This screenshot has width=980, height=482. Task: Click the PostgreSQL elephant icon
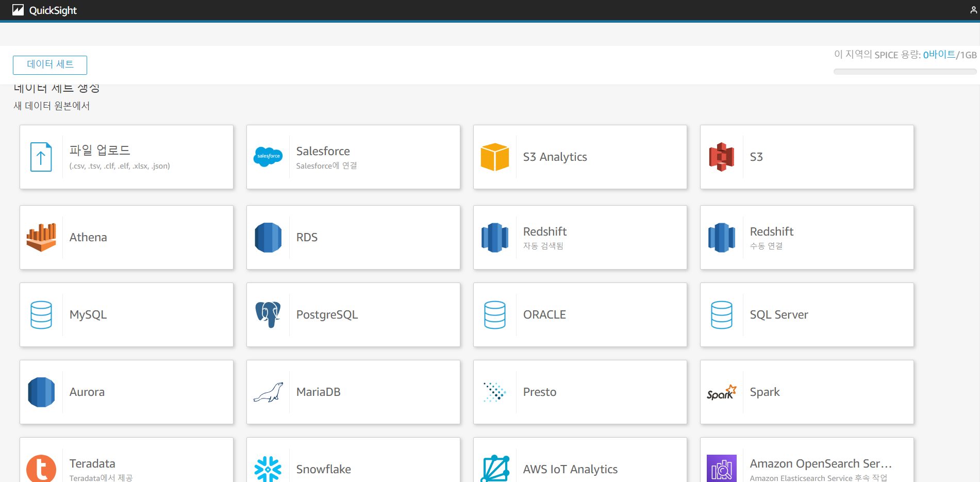click(x=268, y=314)
